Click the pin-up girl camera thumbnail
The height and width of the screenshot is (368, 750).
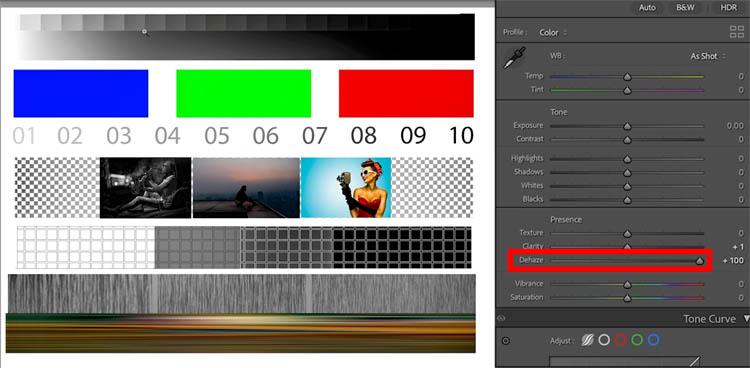[346, 188]
